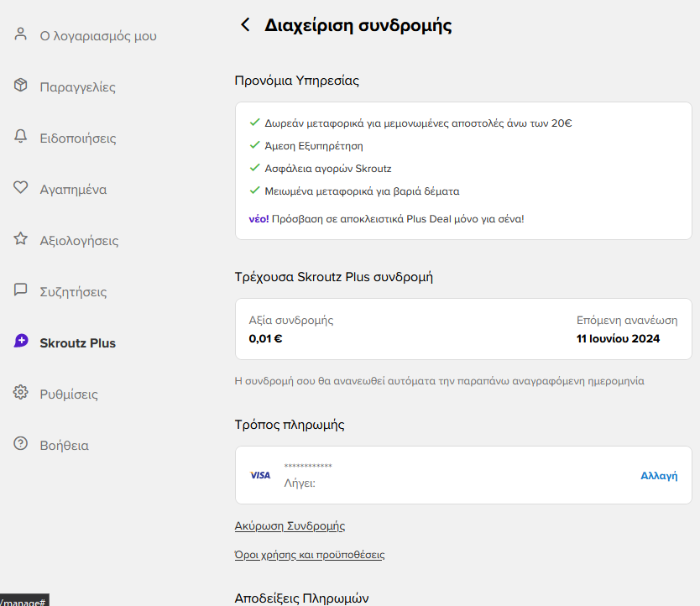Open Ρυθμίσεις in the sidebar
This screenshot has height=606, width=700.
[69, 394]
